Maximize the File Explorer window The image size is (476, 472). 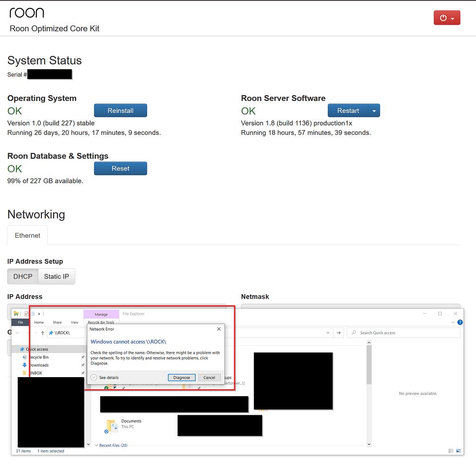coord(440,313)
